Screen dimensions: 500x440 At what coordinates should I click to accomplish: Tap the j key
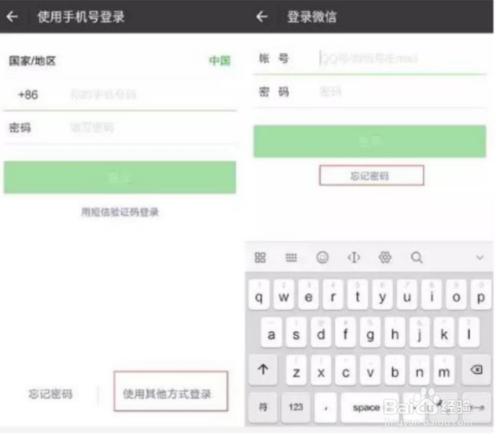click(419, 333)
